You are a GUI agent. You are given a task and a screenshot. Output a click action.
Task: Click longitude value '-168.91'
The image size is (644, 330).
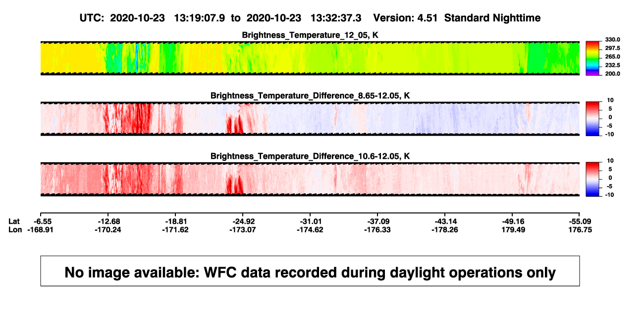pos(40,230)
